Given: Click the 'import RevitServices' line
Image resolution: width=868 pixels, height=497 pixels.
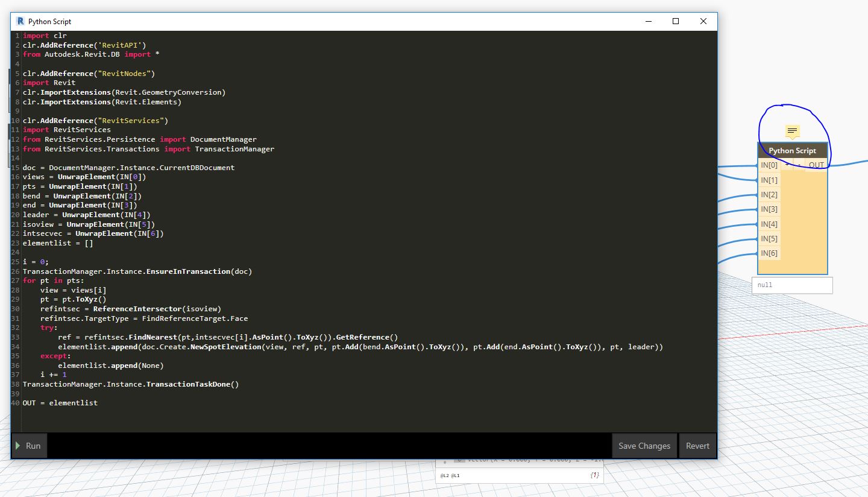Looking at the screenshot, I should coord(67,130).
